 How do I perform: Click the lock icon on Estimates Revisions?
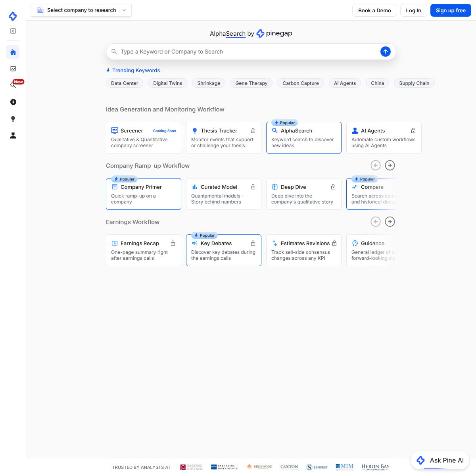pyautogui.click(x=334, y=243)
